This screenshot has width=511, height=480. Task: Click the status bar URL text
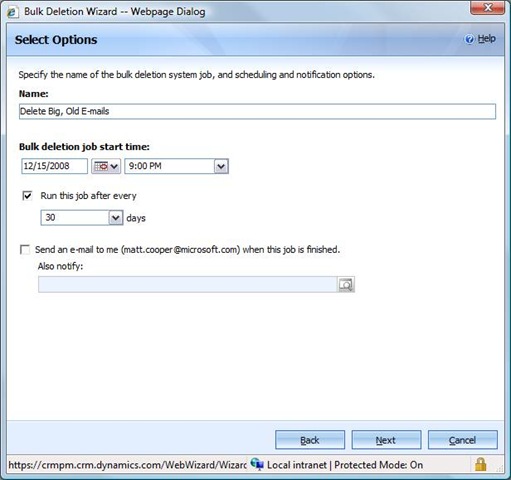click(x=127, y=465)
